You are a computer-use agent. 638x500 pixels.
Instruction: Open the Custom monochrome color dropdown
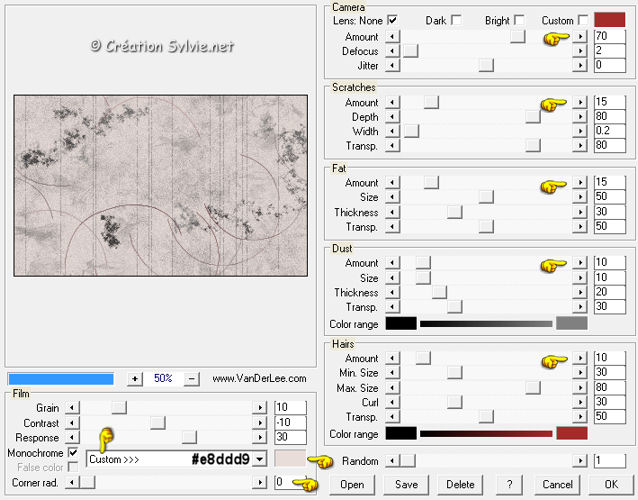tap(260, 459)
